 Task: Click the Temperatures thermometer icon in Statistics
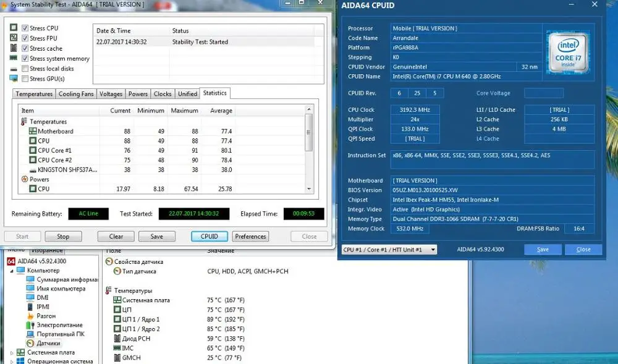(24, 122)
